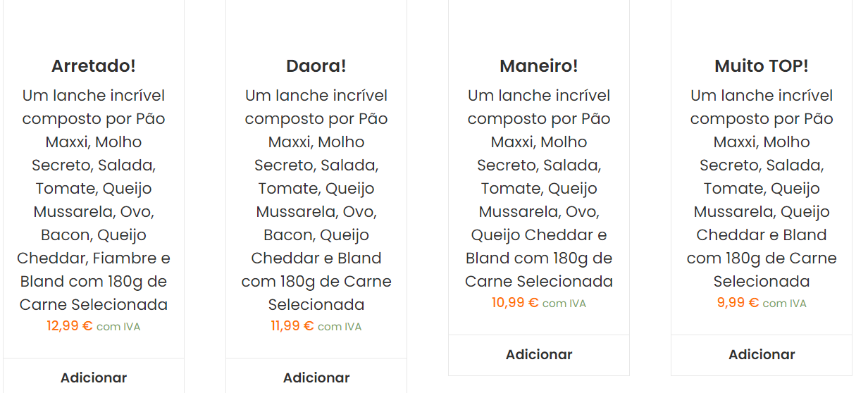This screenshot has height=393, width=868.
Task: Click "com IVA" beside the 12,99 € price
Action: tap(118, 327)
